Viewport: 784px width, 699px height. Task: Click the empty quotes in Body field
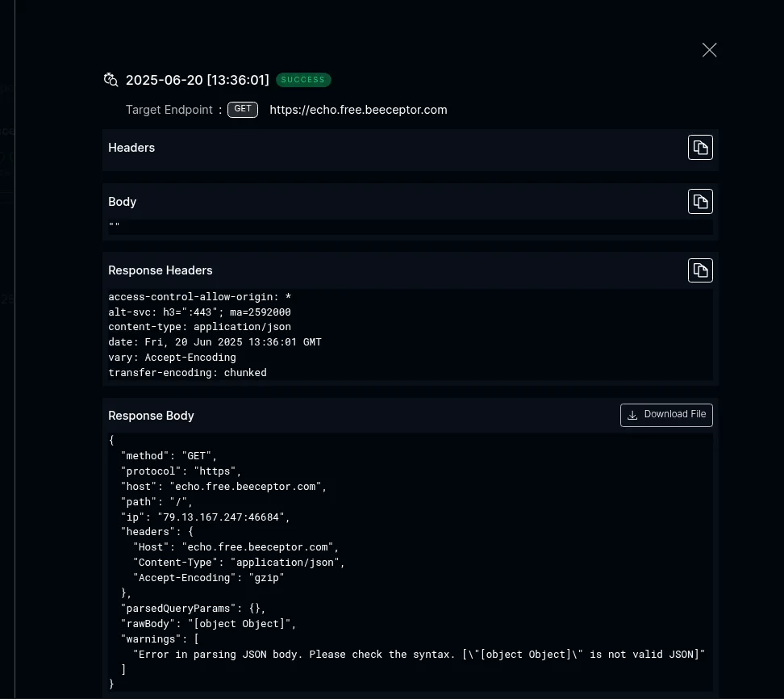pos(115,227)
